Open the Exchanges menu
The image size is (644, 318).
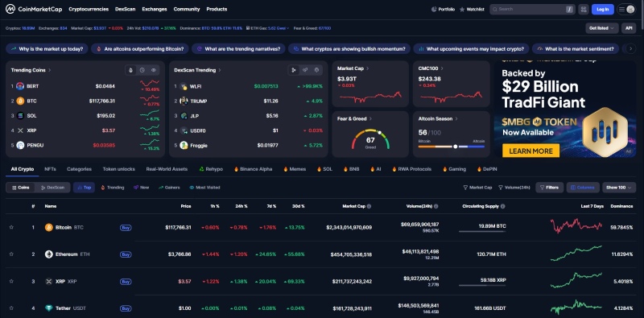(155, 9)
